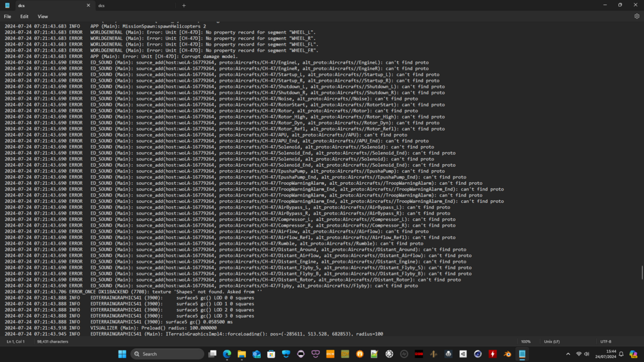Open the Unity cube taskbar icon
Image resolution: width=644 pixels, height=362 pixels.
(463, 354)
